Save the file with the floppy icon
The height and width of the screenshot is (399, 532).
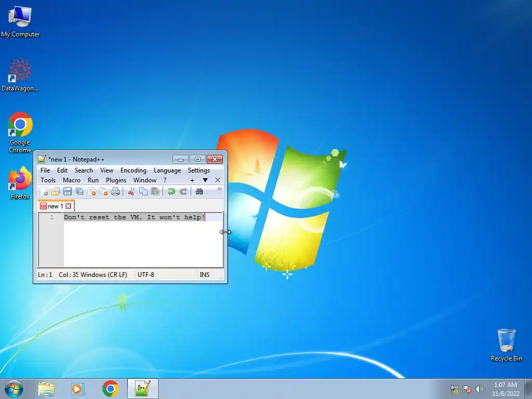68,191
